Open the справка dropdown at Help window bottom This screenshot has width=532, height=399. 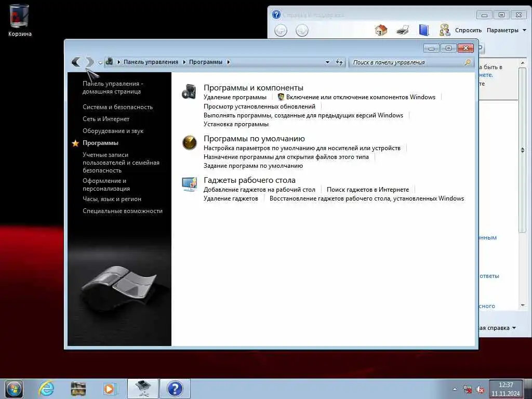click(x=498, y=328)
